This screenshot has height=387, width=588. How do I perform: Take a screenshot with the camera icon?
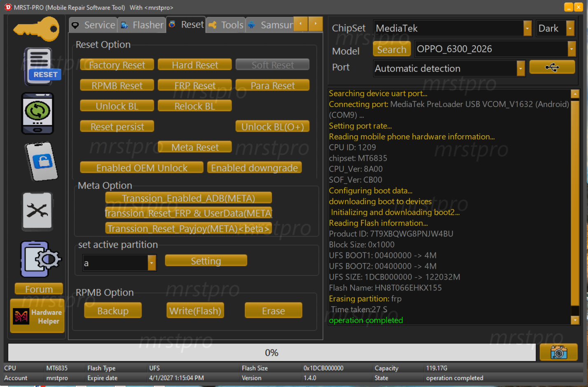click(x=558, y=352)
